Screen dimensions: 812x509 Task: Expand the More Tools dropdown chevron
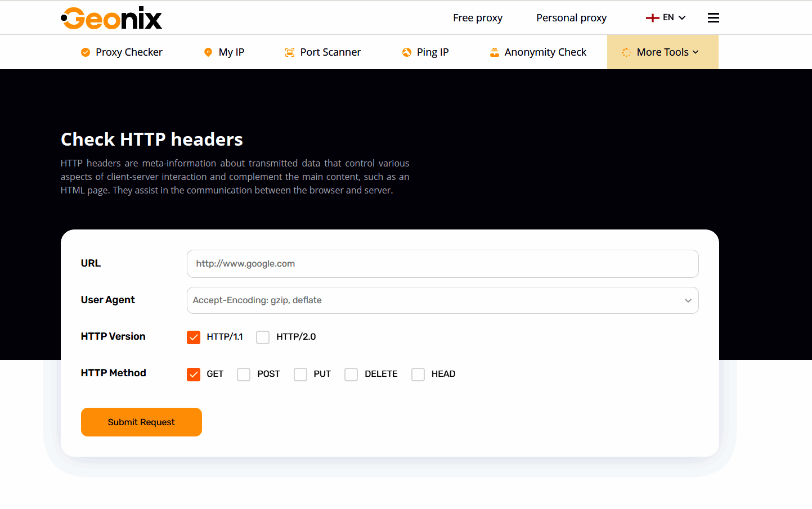click(697, 52)
